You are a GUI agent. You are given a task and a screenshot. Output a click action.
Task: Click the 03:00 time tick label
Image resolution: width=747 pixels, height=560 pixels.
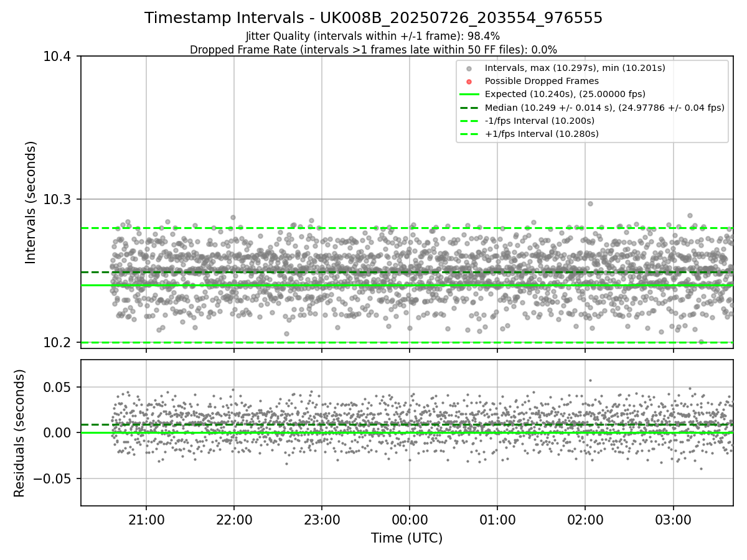pyautogui.click(x=673, y=519)
